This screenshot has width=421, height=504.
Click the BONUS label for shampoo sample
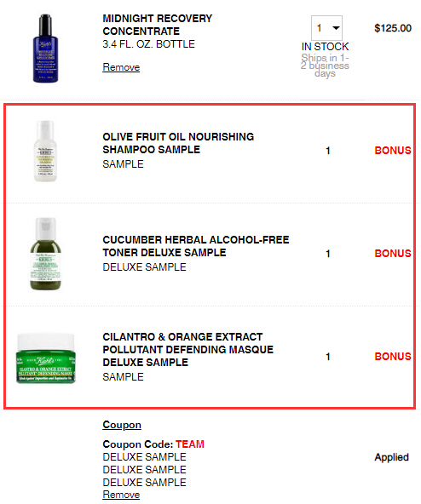tap(393, 151)
